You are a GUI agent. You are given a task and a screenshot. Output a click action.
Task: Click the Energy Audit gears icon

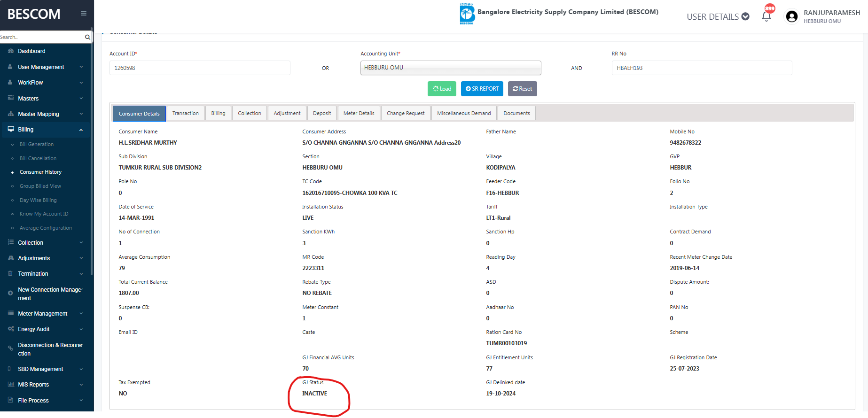11,329
